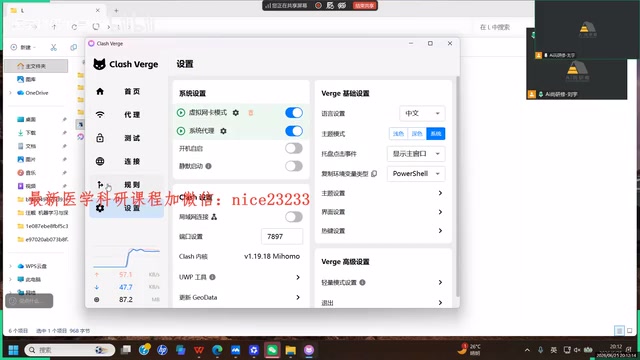Click the 结束共享 button in sharing bar
Viewport: 640px width, 360px height.
point(364,5)
